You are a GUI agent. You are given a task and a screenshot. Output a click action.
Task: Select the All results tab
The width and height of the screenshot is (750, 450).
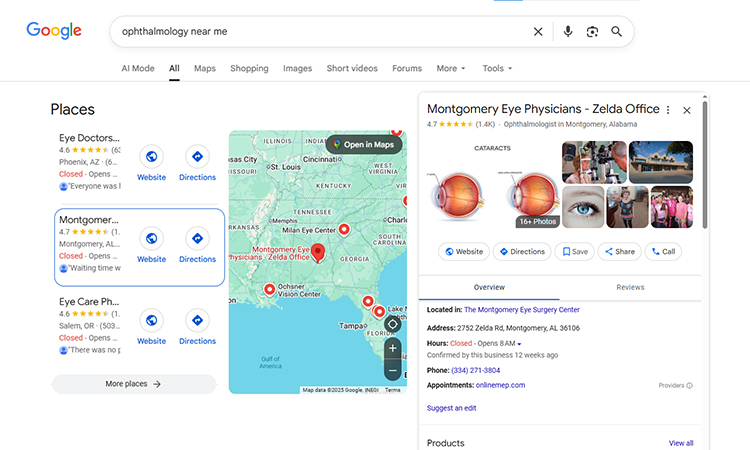(x=174, y=68)
